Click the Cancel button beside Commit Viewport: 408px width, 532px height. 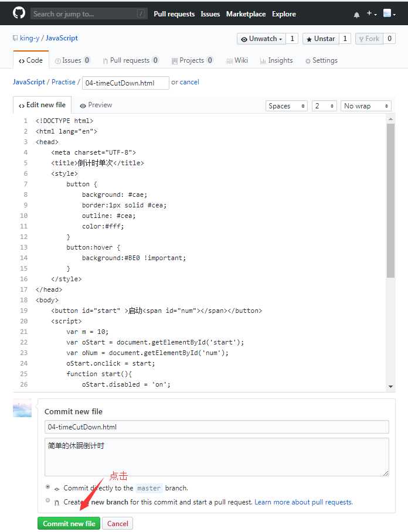click(117, 524)
